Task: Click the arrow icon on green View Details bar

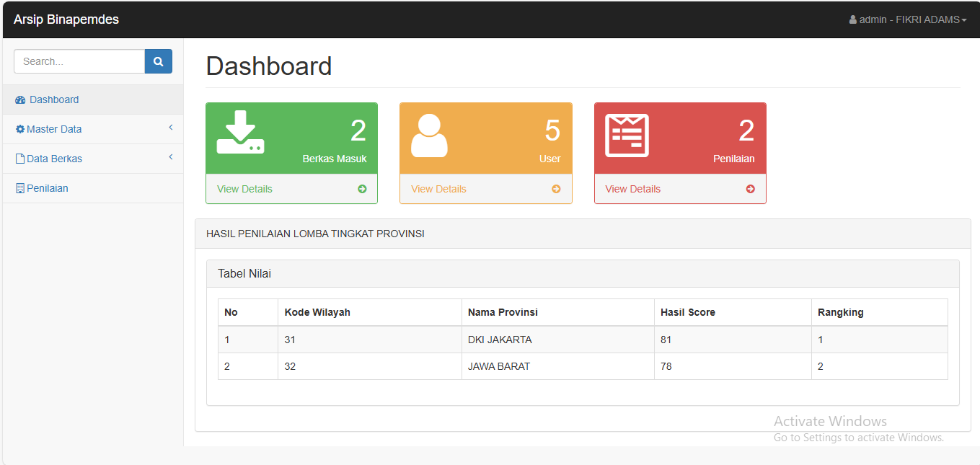Action: pos(361,189)
